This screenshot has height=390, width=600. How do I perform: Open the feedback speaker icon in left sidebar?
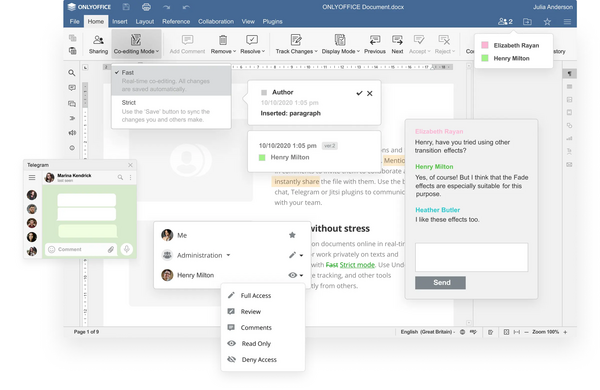[x=72, y=132]
